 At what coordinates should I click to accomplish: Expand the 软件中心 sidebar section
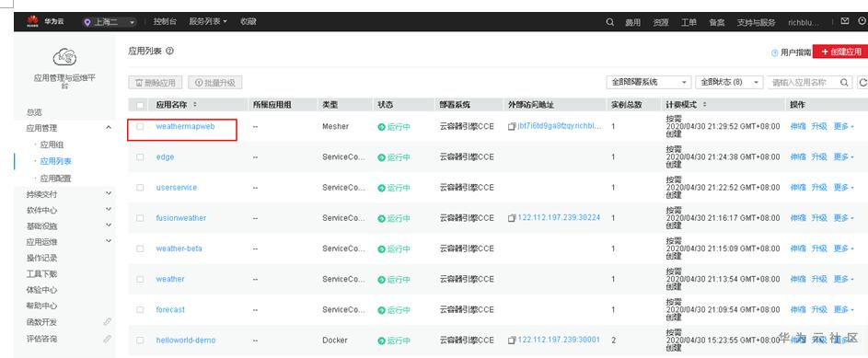tap(109, 210)
